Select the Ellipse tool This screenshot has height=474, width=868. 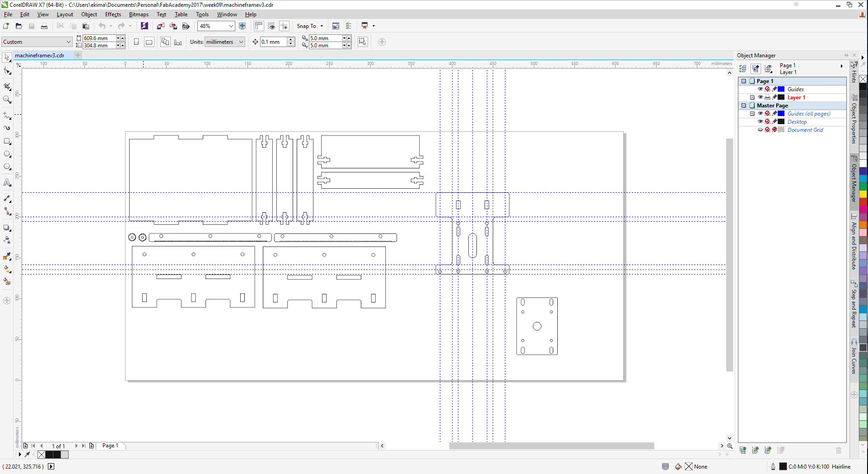pos(7,154)
